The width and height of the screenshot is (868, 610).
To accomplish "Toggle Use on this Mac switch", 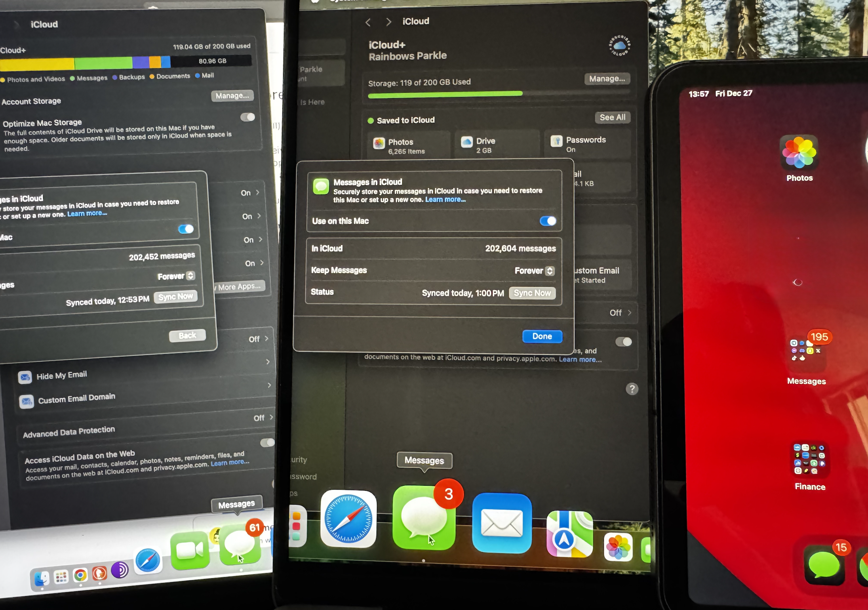I will point(548,221).
